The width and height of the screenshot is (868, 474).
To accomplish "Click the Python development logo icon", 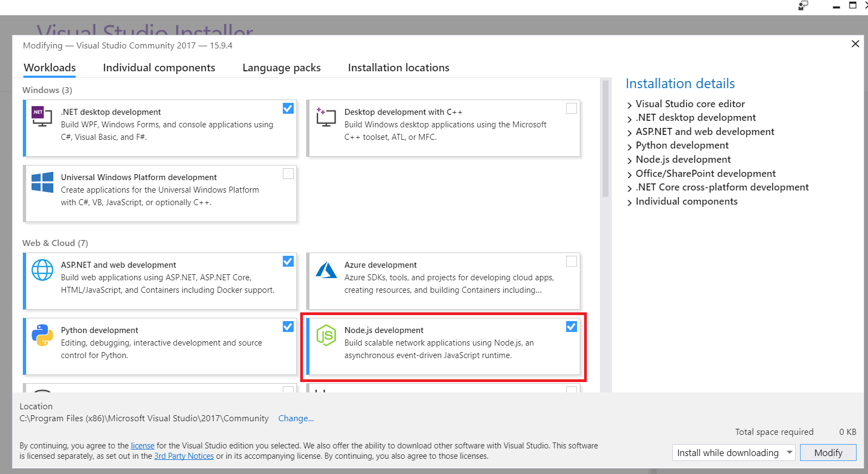I will coord(42,335).
